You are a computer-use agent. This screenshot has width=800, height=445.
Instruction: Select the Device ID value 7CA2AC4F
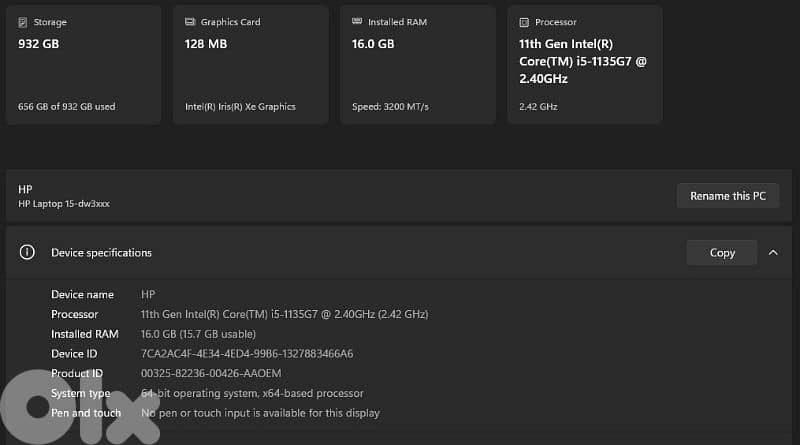(247, 354)
